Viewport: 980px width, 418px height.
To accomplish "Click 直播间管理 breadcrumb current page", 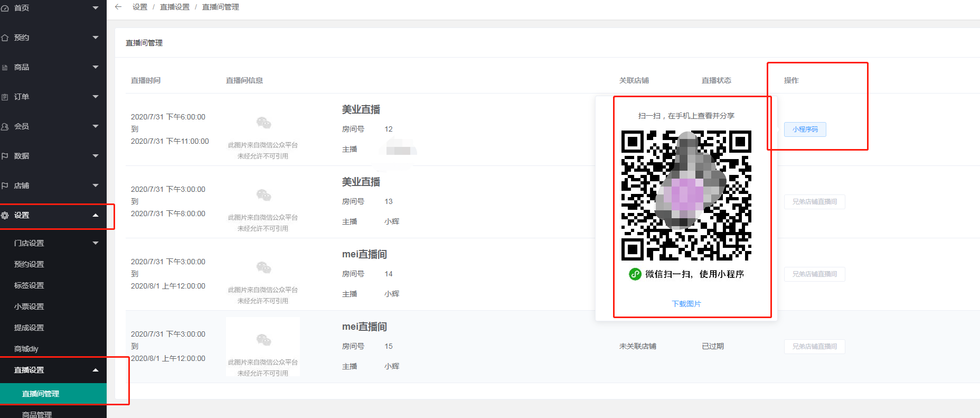I will point(221,7).
